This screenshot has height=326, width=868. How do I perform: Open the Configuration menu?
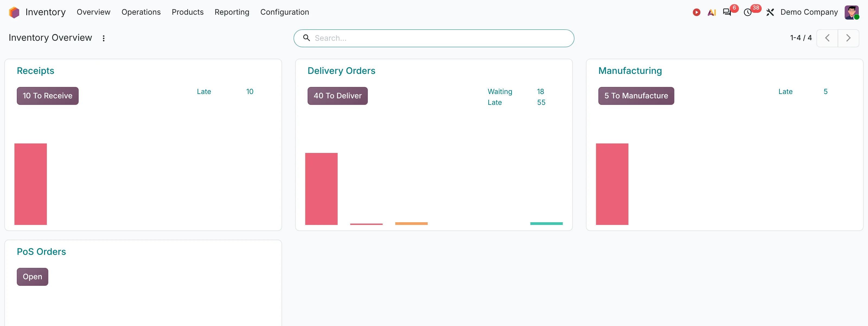[284, 12]
